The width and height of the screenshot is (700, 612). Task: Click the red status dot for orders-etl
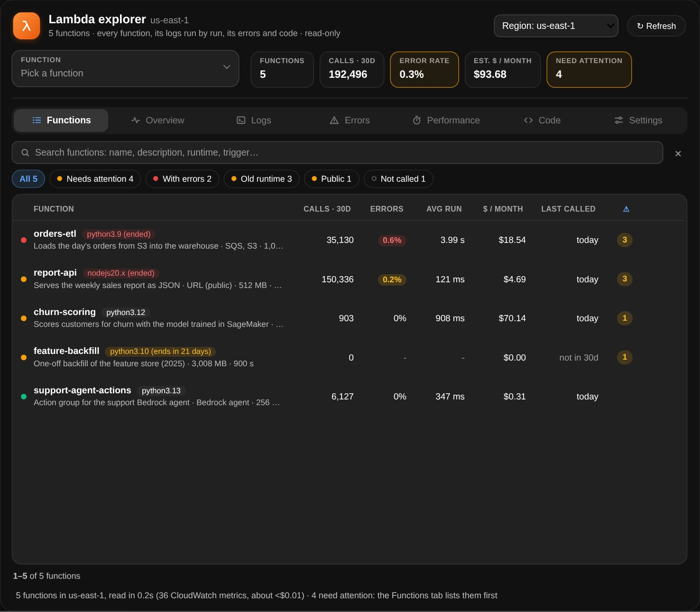coord(24,240)
